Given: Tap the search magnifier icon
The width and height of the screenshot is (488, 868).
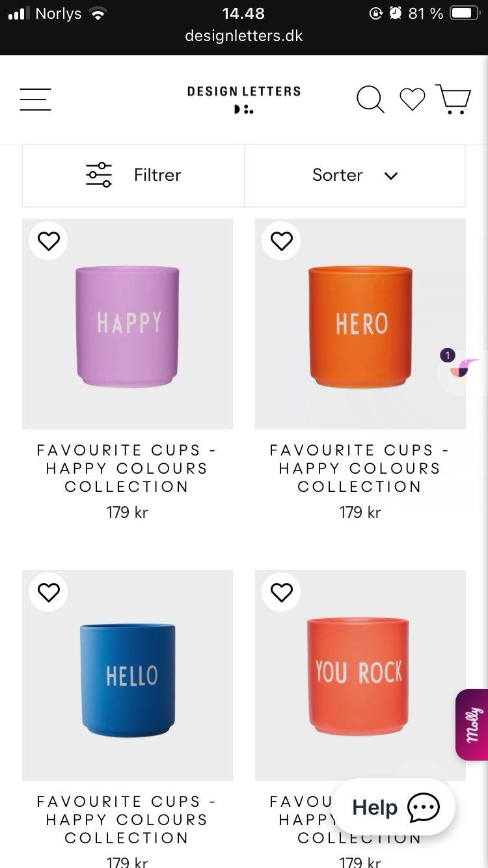Looking at the screenshot, I should (x=370, y=100).
